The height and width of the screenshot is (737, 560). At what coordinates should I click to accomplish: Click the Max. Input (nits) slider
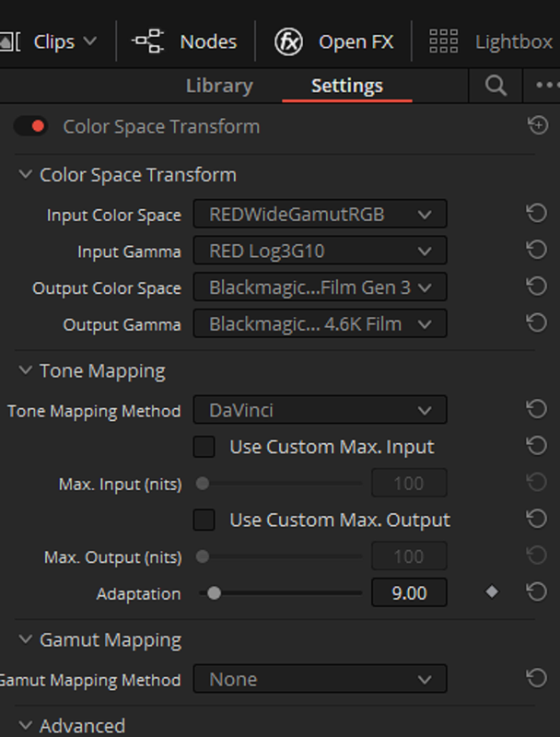tap(279, 483)
